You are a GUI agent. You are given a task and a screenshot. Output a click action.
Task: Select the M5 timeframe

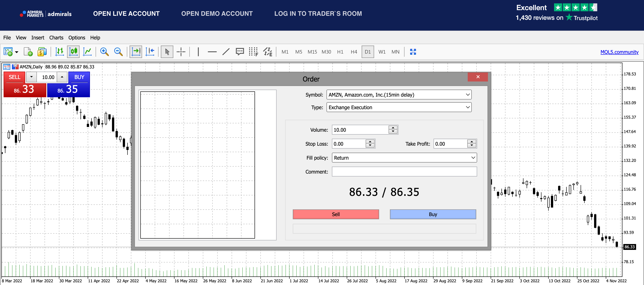pos(298,52)
